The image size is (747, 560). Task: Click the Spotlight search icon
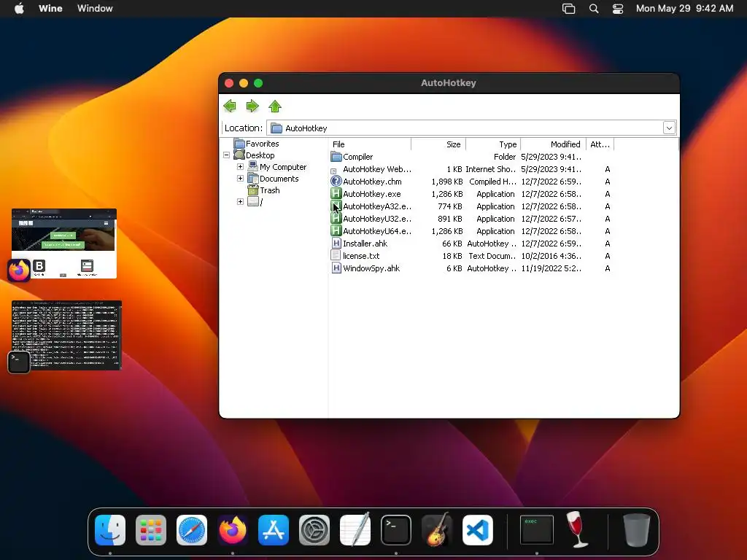click(594, 9)
